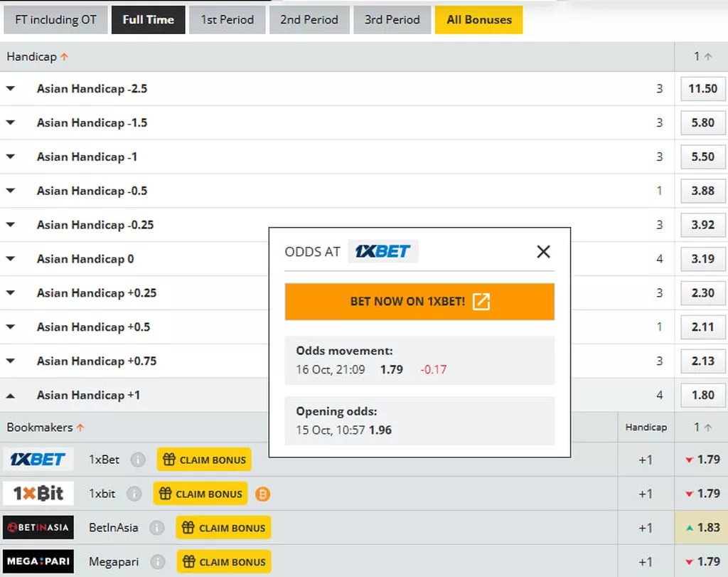Click the info icon next to 1xBet
The image size is (728, 577).
click(138, 460)
